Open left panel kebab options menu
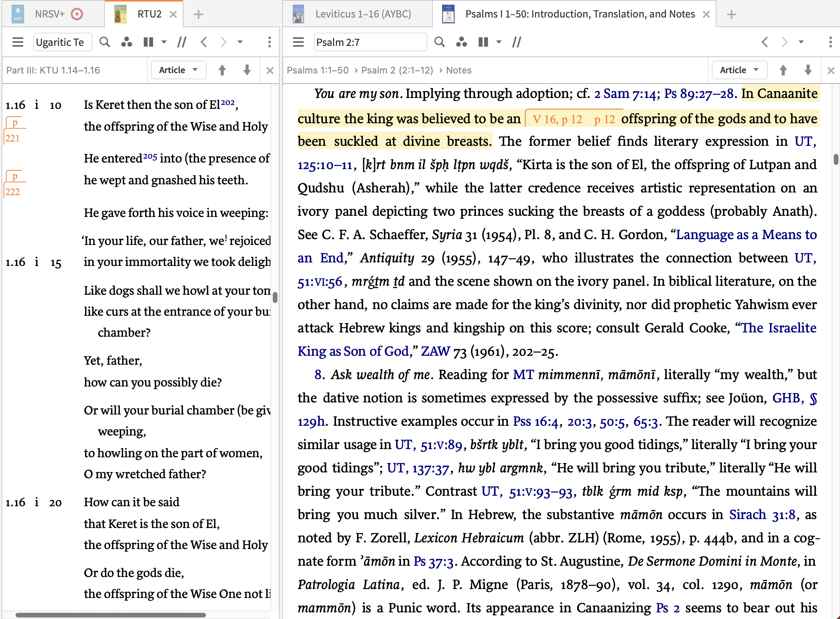Screen dimensions: 840x619 tap(269, 42)
